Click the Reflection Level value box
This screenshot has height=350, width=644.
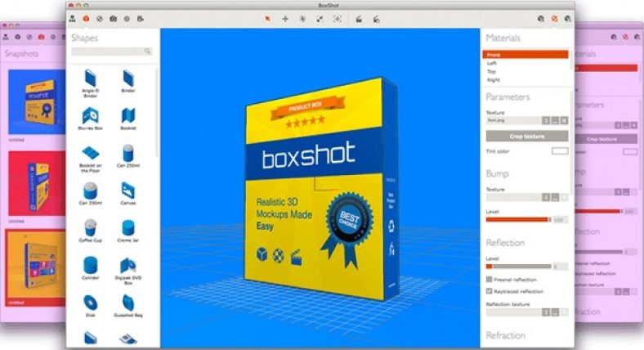(x=560, y=267)
